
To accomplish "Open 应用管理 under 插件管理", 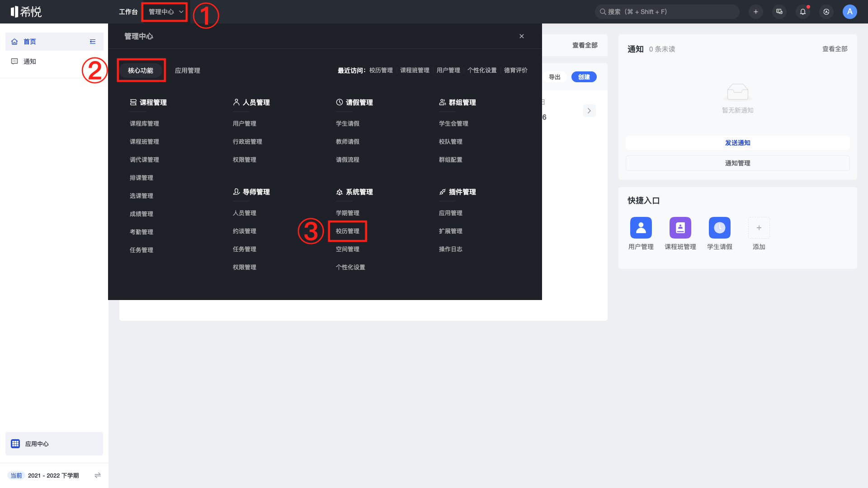I will coord(451,213).
